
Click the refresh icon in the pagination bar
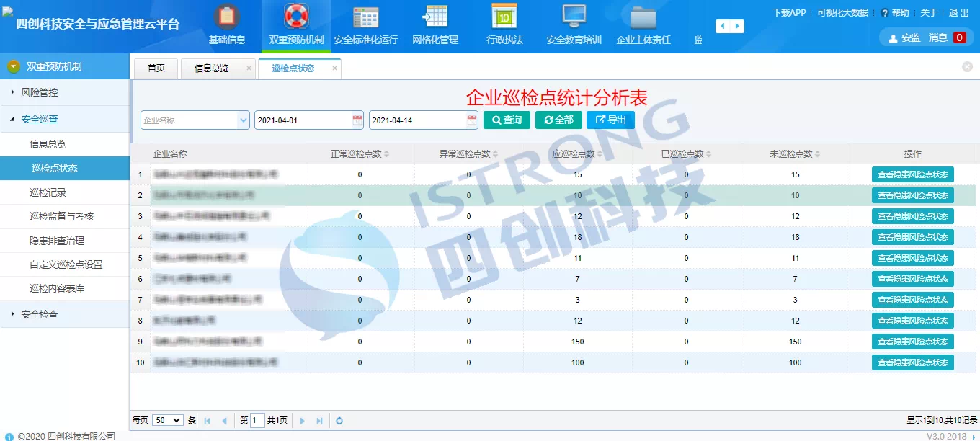pyautogui.click(x=339, y=420)
